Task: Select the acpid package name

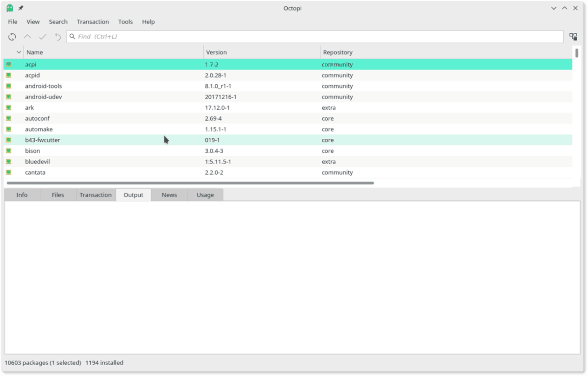Action: coord(32,75)
